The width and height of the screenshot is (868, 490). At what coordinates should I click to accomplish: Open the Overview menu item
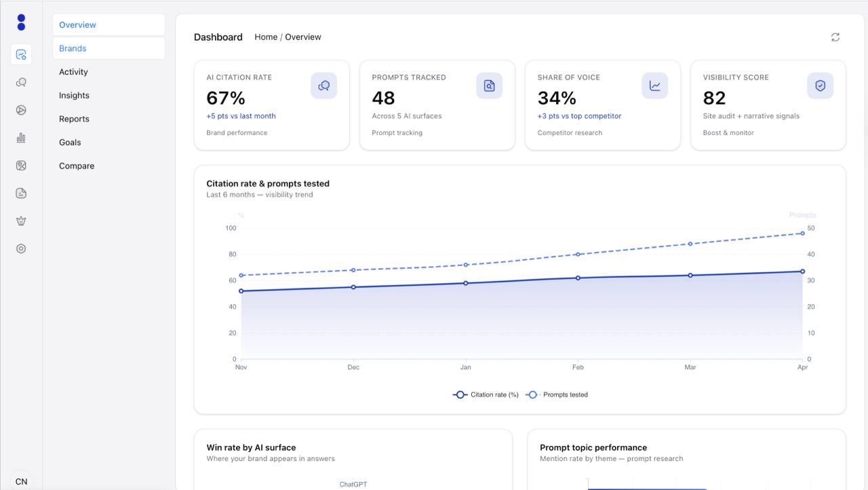point(108,25)
